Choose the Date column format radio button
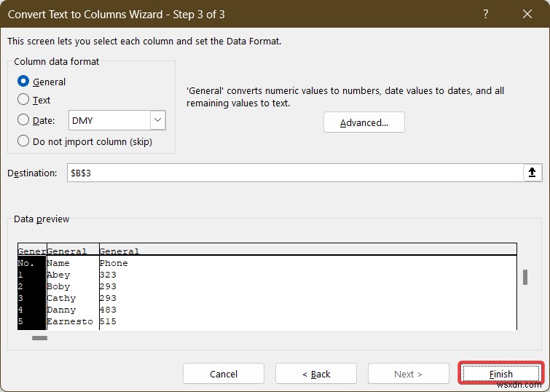 pyautogui.click(x=23, y=120)
